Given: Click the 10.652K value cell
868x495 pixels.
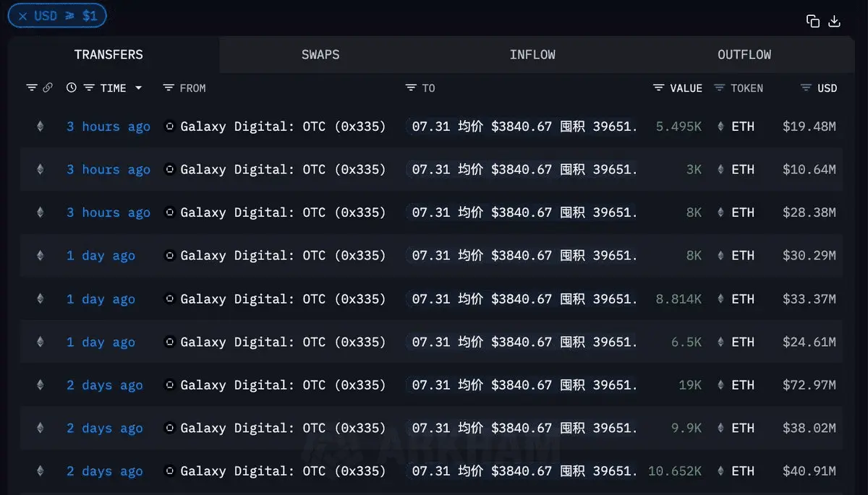Looking at the screenshot, I should 675,471.
